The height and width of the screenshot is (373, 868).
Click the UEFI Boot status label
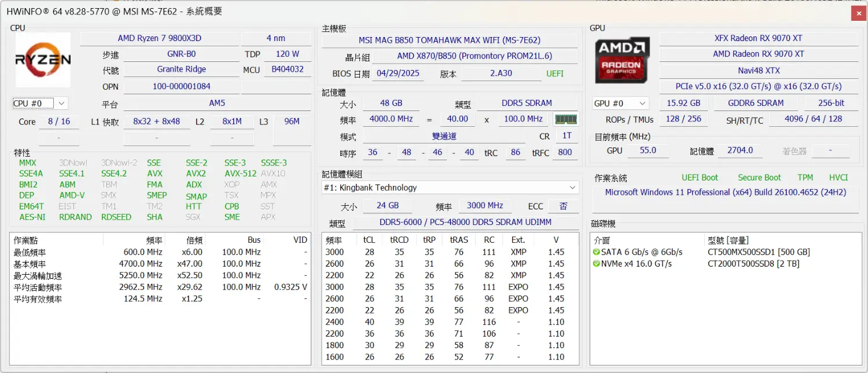(x=700, y=178)
